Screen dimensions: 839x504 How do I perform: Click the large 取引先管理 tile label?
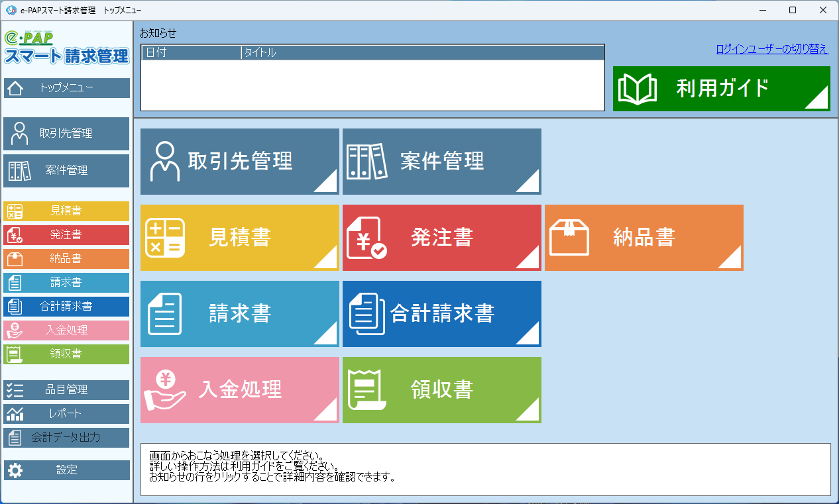pyautogui.click(x=240, y=161)
